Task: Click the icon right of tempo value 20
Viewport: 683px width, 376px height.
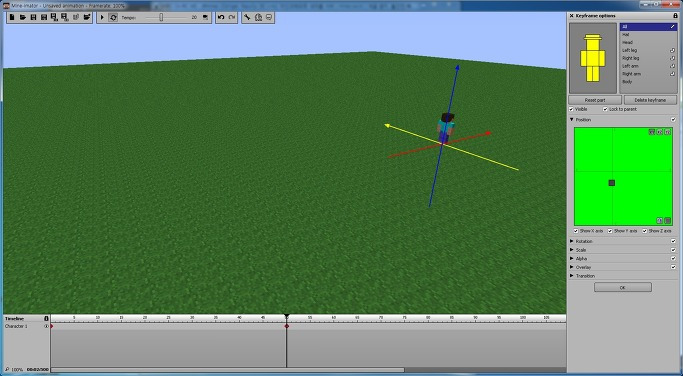Action: point(205,17)
